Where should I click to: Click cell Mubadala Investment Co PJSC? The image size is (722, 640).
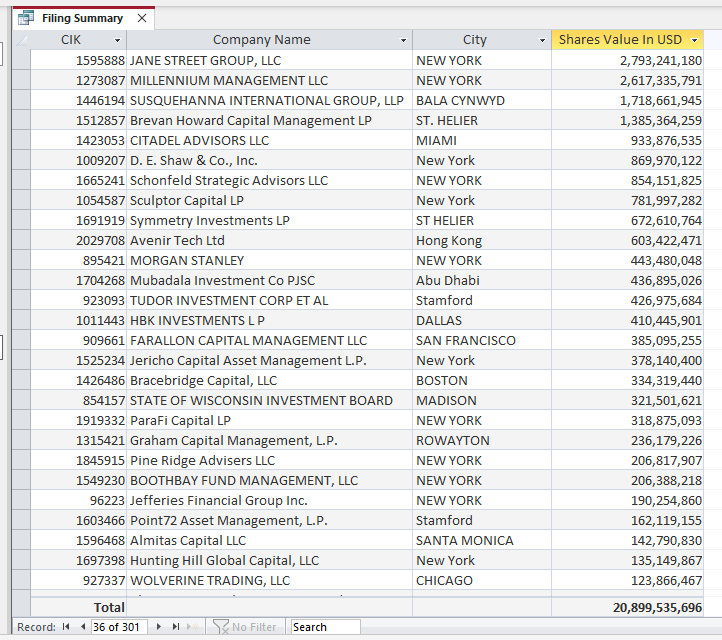click(x=269, y=280)
